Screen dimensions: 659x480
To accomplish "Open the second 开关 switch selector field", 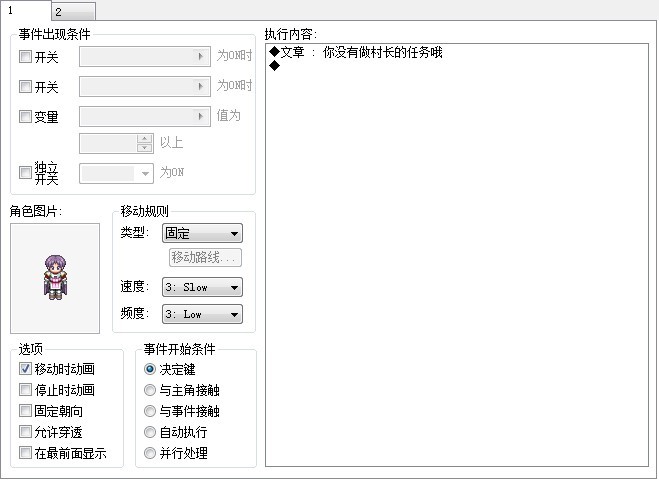I will [145, 87].
